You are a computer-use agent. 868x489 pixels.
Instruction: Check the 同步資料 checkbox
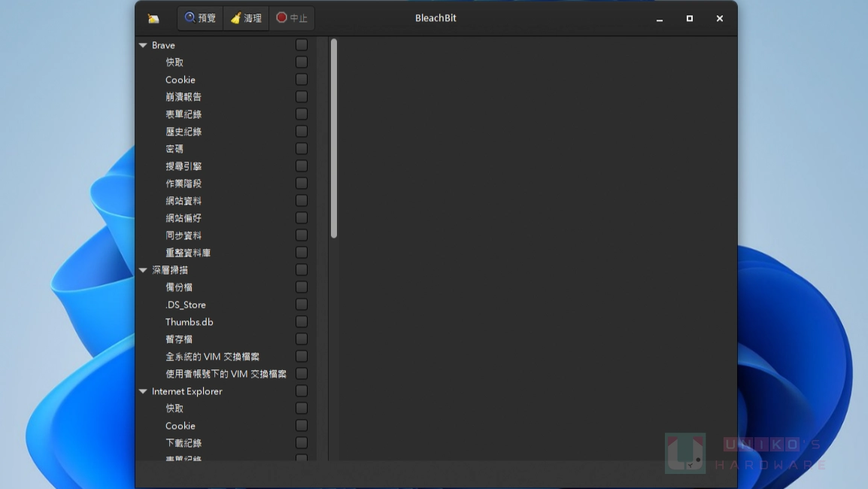302,235
